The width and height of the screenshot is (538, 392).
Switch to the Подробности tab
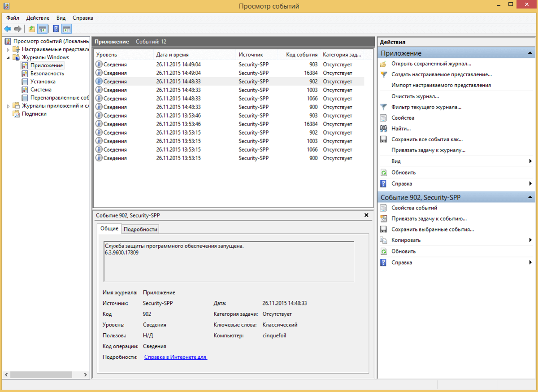pyautogui.click(x=140, y=229)
